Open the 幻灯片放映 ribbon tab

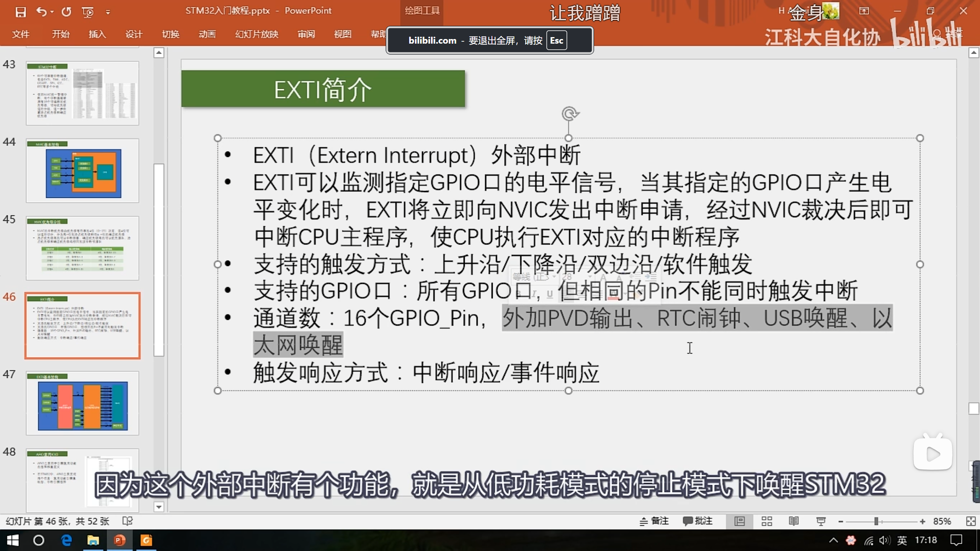tap(256, 34)
